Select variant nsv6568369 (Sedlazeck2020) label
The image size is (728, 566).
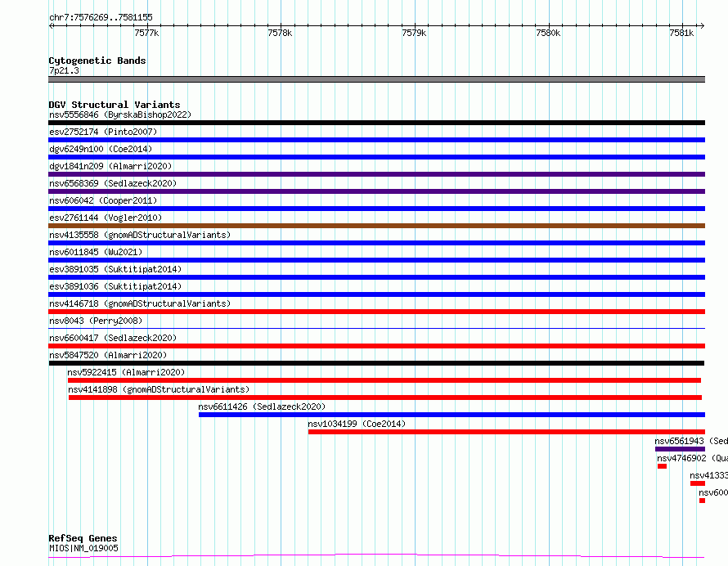[x=113, y=183]
